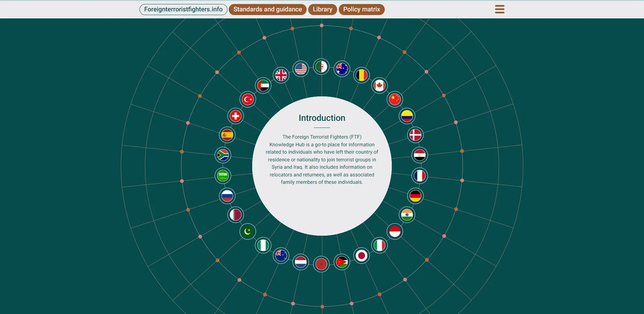This screenshot has width=644, height=314.
Task: Choose the Morocco flag icon
Action: 321,264
